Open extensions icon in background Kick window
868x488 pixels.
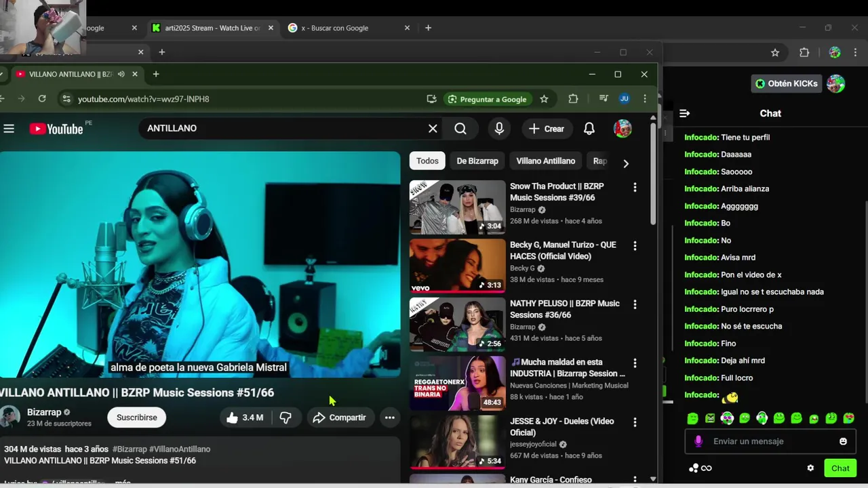coord(804,52)
